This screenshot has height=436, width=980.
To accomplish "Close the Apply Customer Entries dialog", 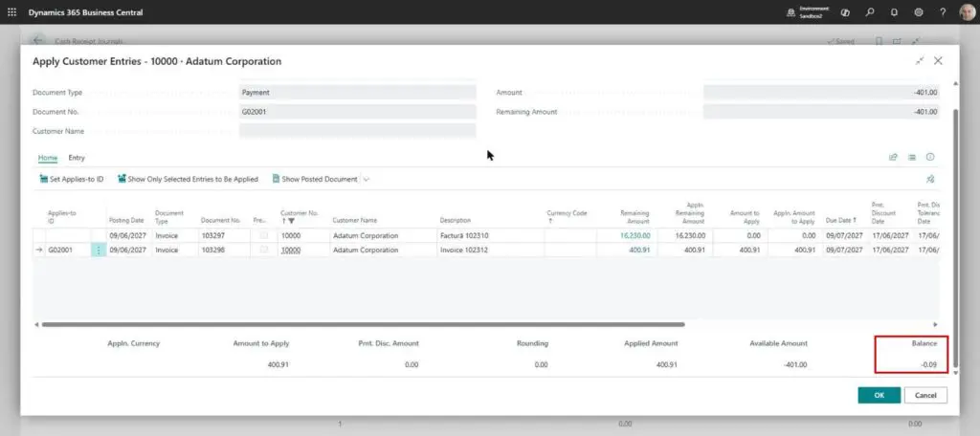I will tap(938, 60).
